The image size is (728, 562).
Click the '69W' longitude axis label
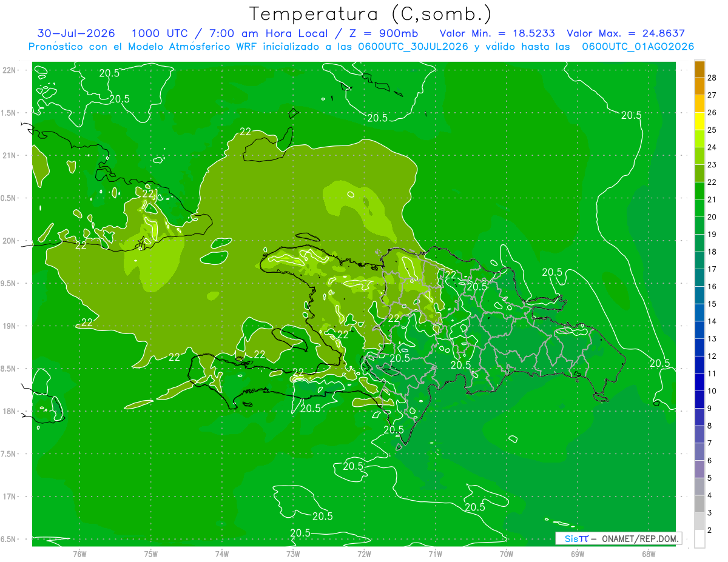point(577,554)
